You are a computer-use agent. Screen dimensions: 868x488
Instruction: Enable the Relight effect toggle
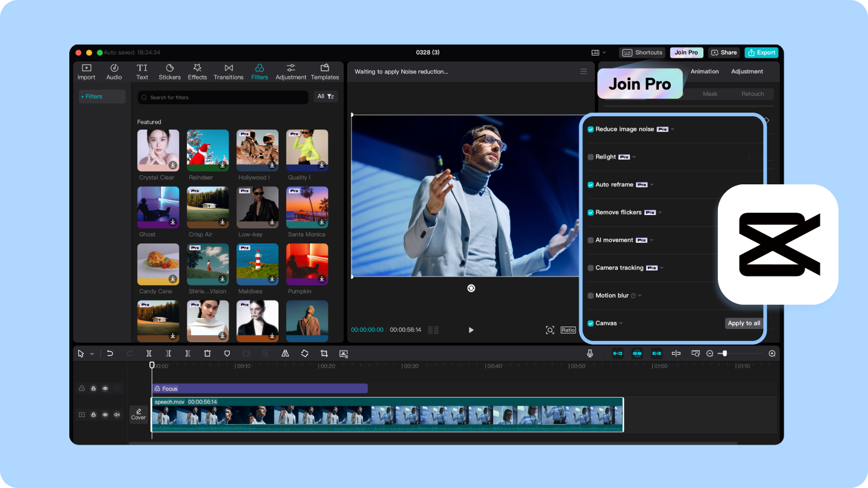591,157
